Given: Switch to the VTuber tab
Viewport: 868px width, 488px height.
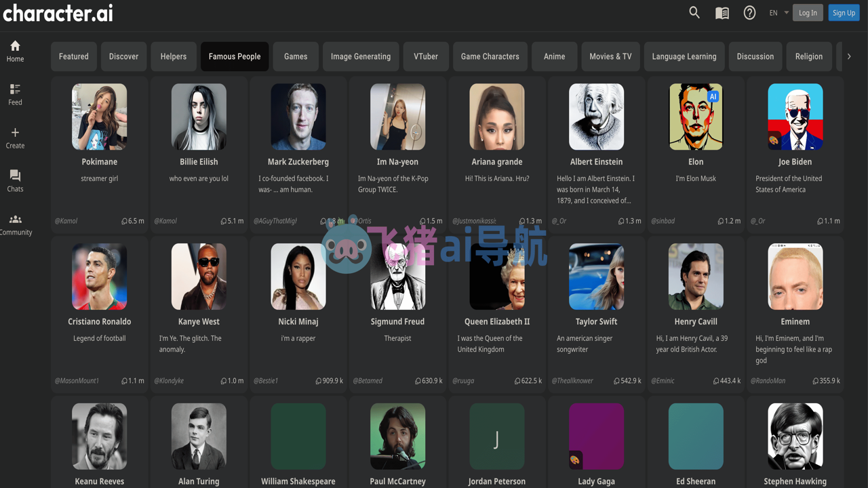Looking at the screenshot, I should (426, 56).
